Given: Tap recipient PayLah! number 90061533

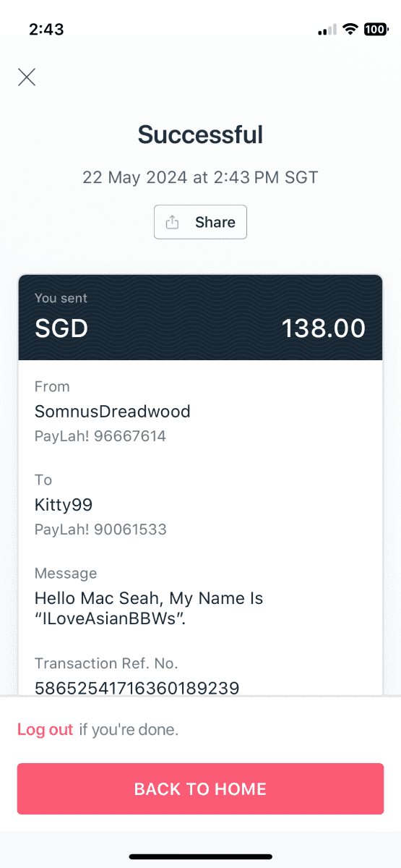Looking at the screenshot, I should point(100,529).
